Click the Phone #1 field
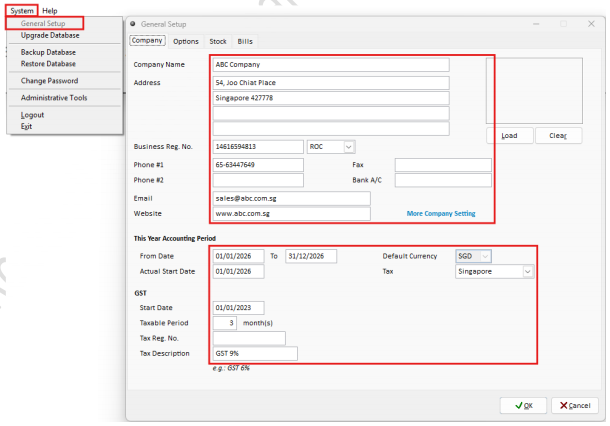 (x=258, y=165)
